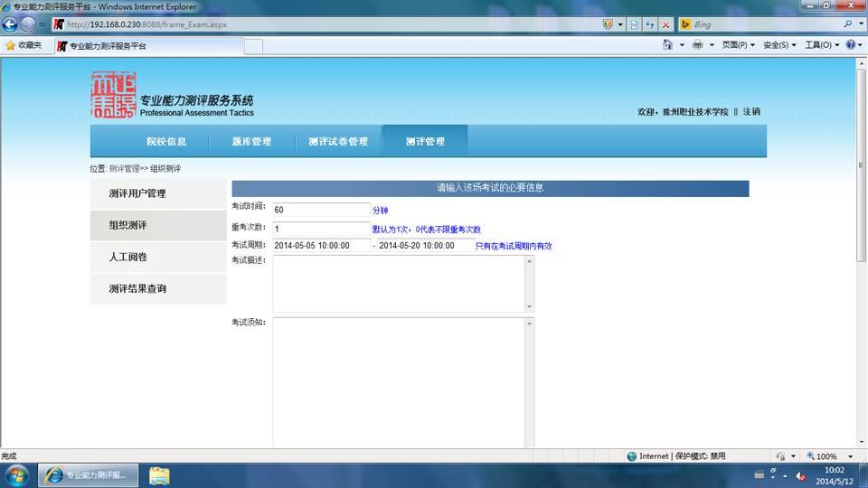Open the address bar history dropdown arrow
Viewport: 868px width, 488px height.
pyautogui.click(x=620, y=24)
